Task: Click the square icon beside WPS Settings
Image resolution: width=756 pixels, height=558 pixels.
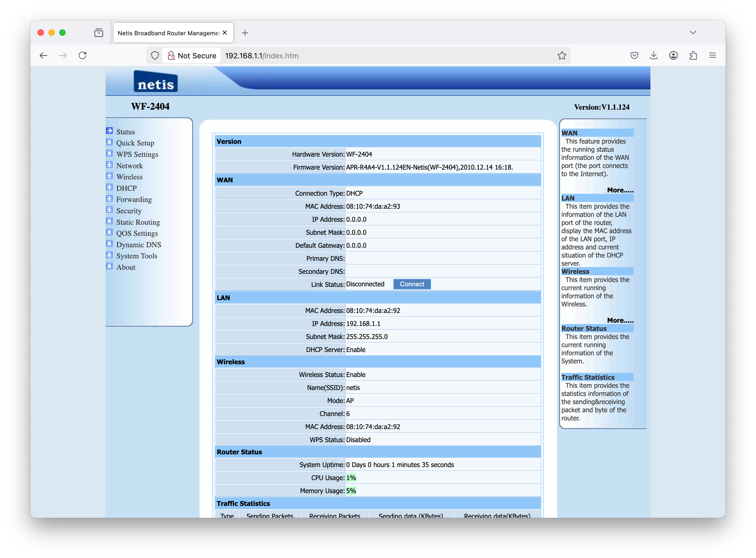Action: point(109,153)
